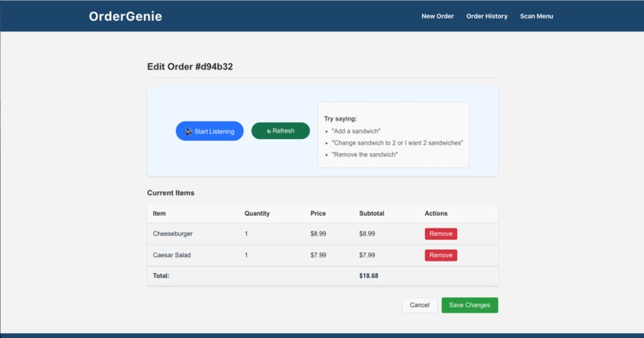Open the Scan Menu page
Screen dimensions: 644x338
pos(536,16)
